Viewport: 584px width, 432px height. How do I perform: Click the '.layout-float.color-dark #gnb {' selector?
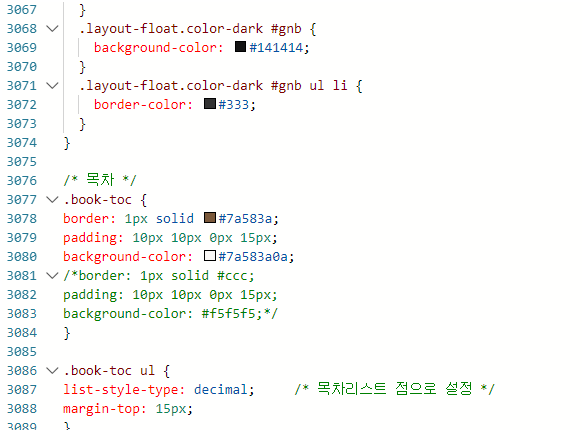coord(198,29)
